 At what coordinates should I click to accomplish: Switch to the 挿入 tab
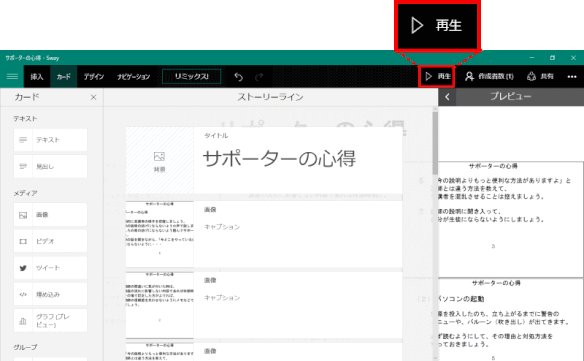(37, 77)
